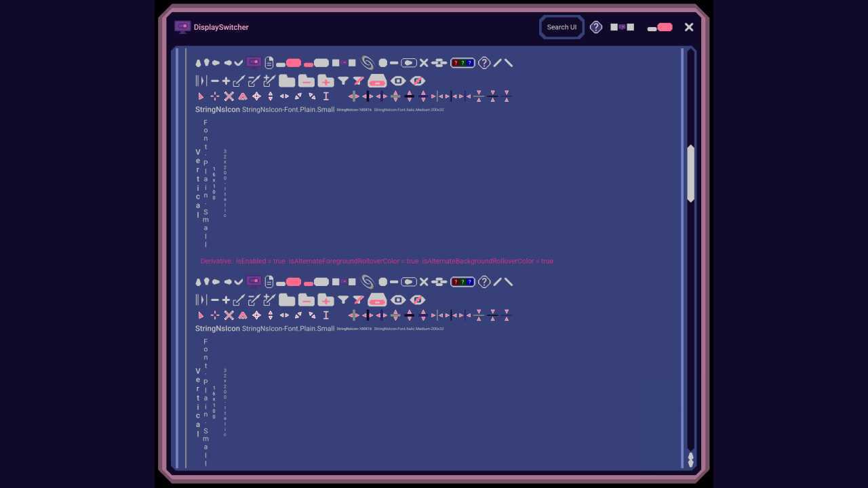Click the purple monitor icon under the Derivative line
The width and height of the screenshot is (868, 488).
point(254,281)
